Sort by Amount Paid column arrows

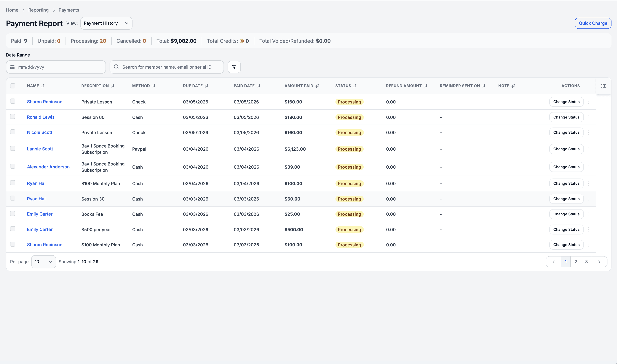(317, 86)
